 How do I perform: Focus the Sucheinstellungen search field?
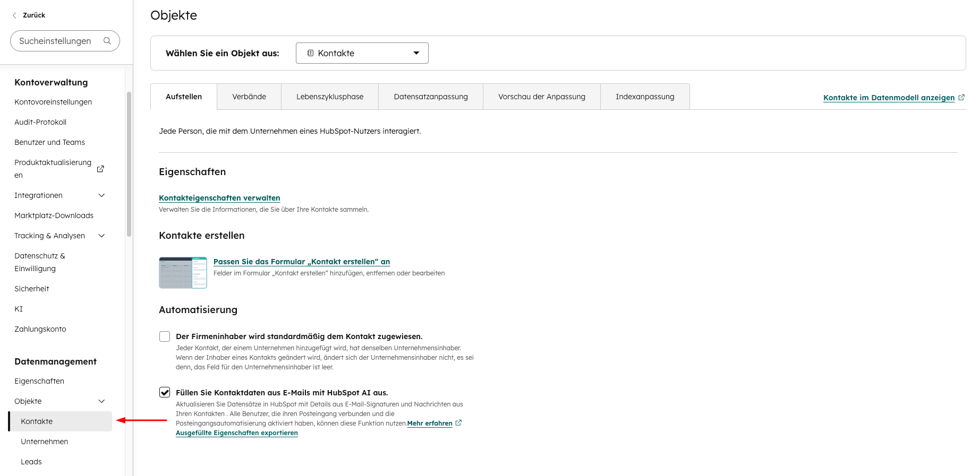coord(55,41)
